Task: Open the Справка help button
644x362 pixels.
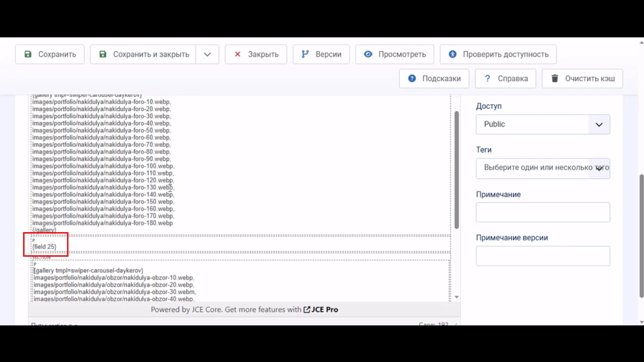Action: pyautogui.click(x=505, y=79)
